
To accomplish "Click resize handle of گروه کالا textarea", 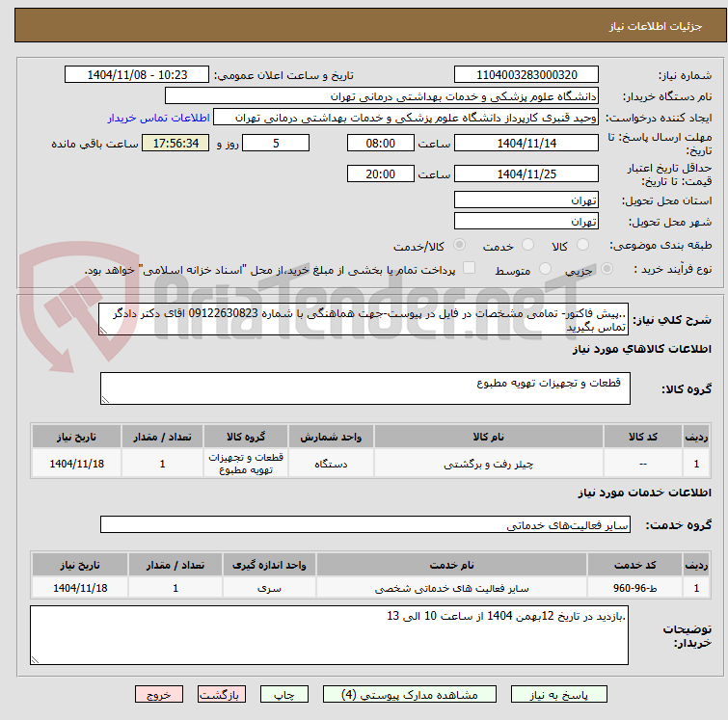I will pyautogui.click(x=105, y=400).
